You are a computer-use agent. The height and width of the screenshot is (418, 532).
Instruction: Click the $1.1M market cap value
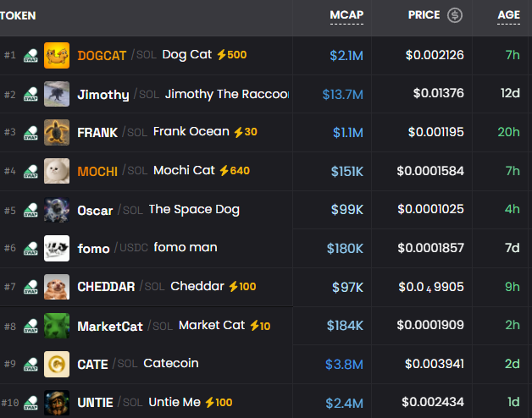coord(348,133)
